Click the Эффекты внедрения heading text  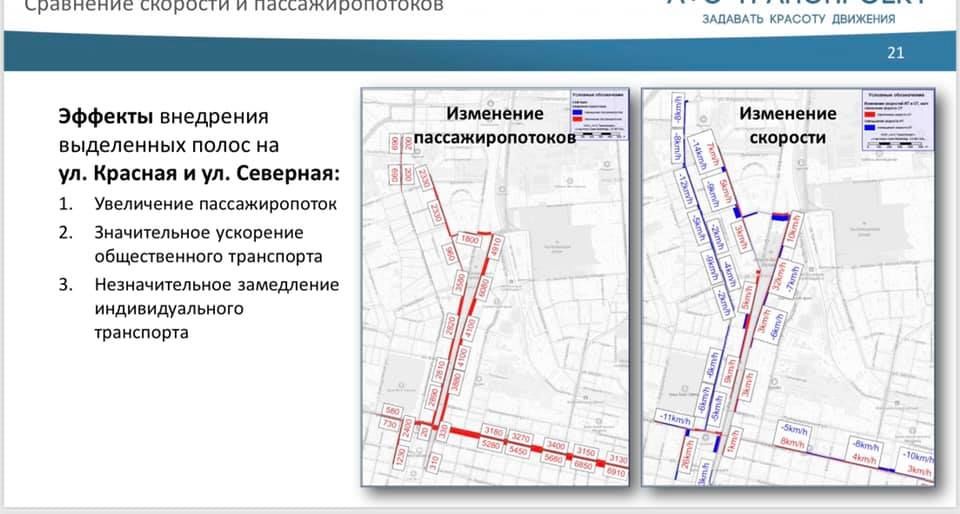(162, 117)
